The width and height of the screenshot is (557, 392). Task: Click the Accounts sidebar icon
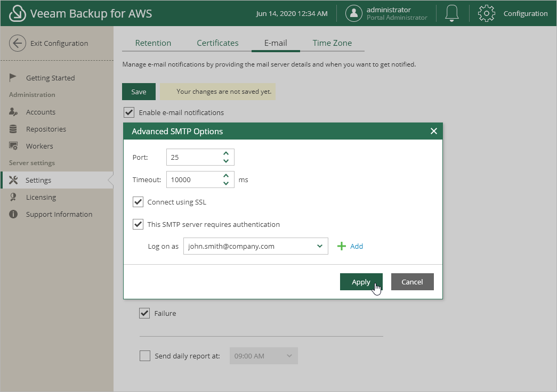[x=13, y=112]
